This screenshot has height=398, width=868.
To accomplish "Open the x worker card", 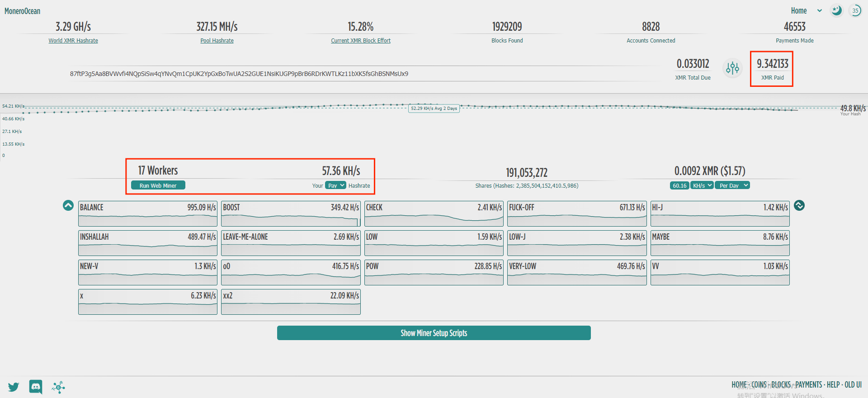I will click(148, 302).
